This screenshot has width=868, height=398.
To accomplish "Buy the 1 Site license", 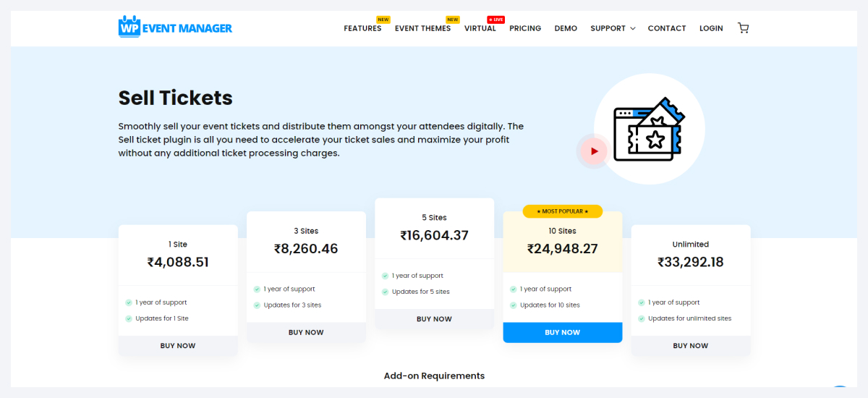I will (178, 346).
